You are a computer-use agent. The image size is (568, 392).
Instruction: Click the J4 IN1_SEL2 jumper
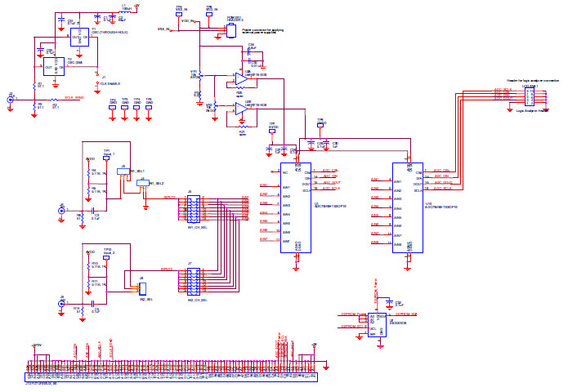[x=143, y=183]
